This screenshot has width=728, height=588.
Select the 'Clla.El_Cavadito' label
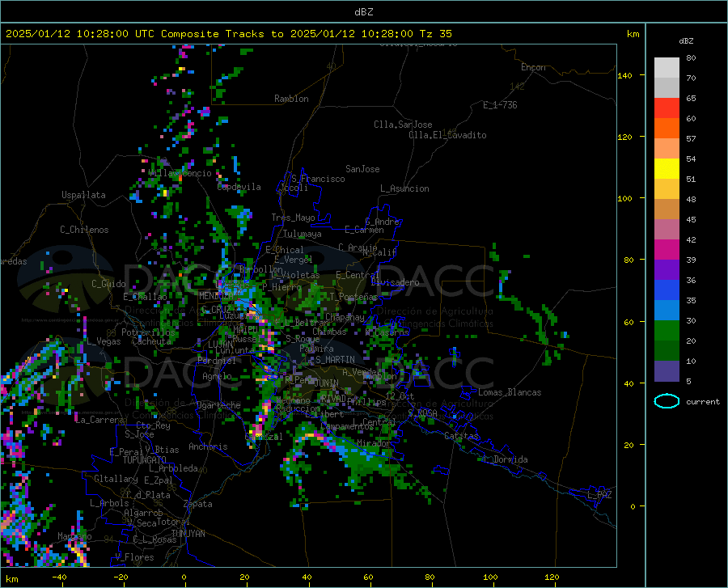click(x=447, y=135)
